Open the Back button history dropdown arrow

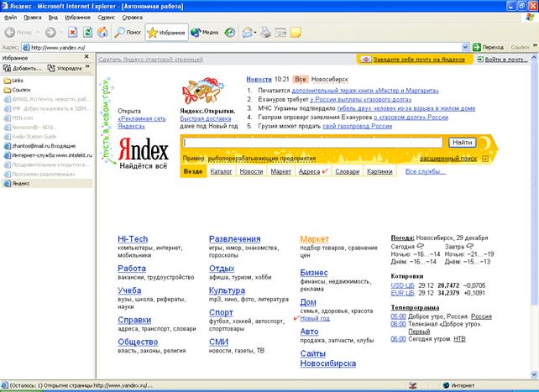click(39, 33)
